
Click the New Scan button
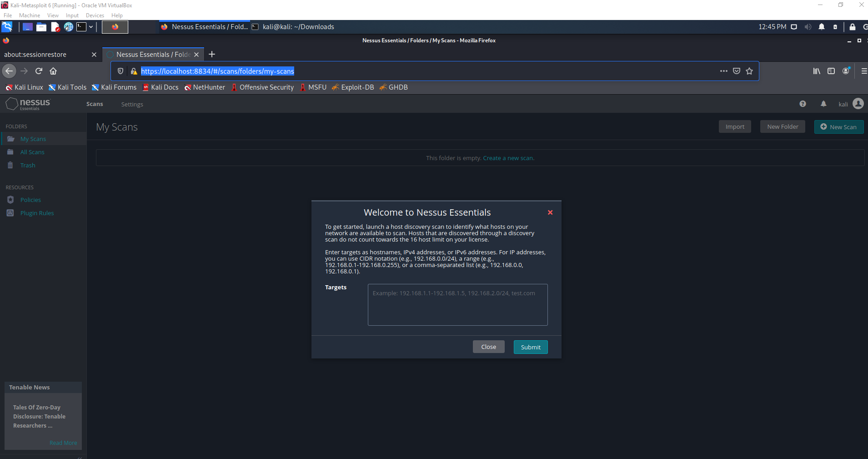point(839,126)
